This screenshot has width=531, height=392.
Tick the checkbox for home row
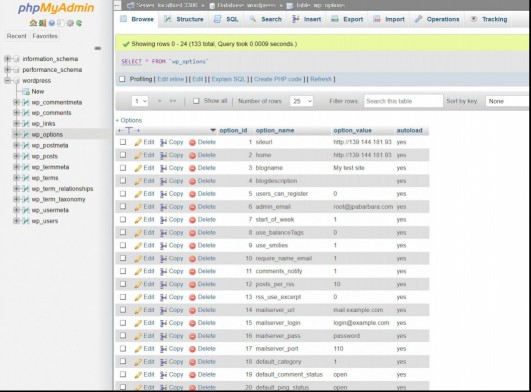click(x=123, y=155)
